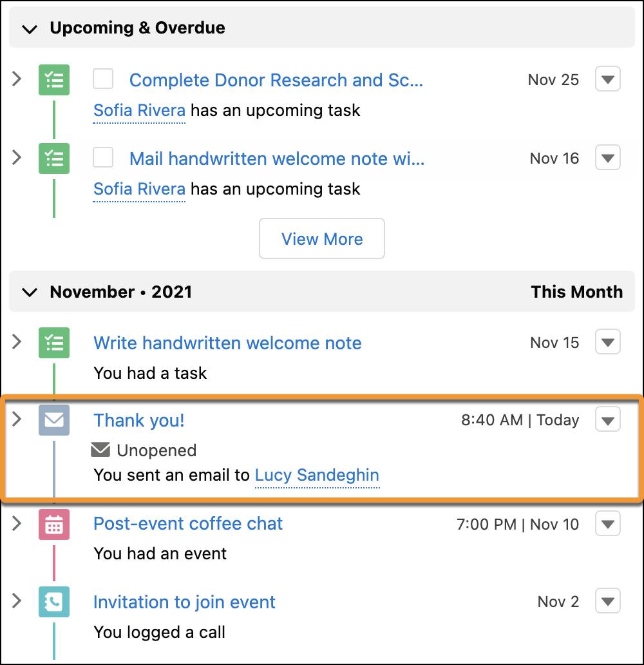Open Lucy Sandeghin's contact link
The height and width of the screenshot is (665, 644).
pyautogui.click(x=317, y=475)
